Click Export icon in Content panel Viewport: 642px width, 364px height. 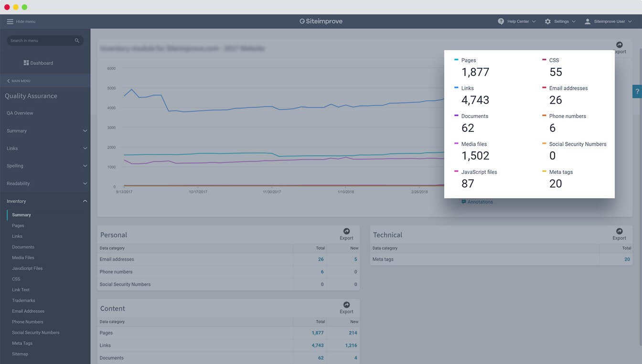[x=346, y=305]
